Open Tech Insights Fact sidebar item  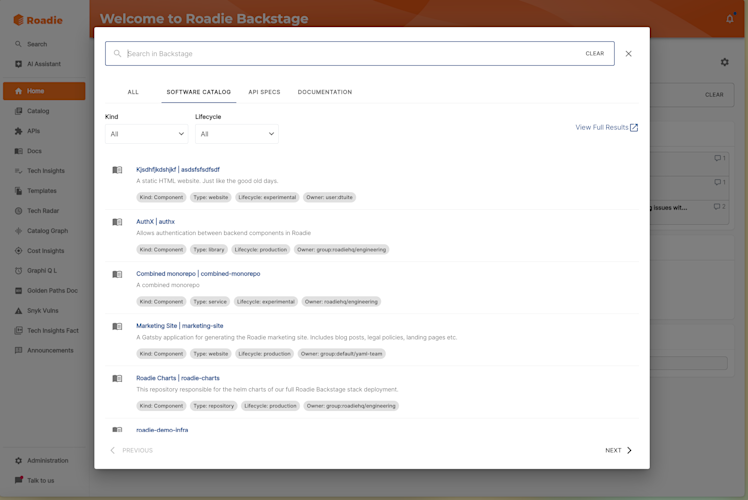pos(47,331)
